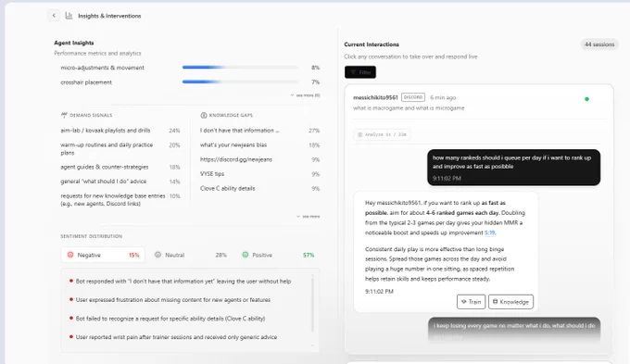Open the 5:19 timestamp link

(489, 232)
